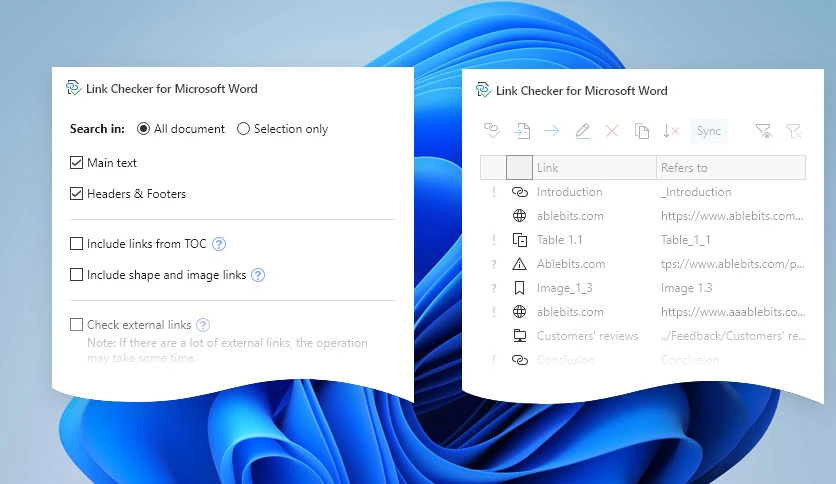Click the tps://www.ablebits.com/p... target cell
Screen dimensions: 836x484
pyautogui.click(x=733, y=264)
